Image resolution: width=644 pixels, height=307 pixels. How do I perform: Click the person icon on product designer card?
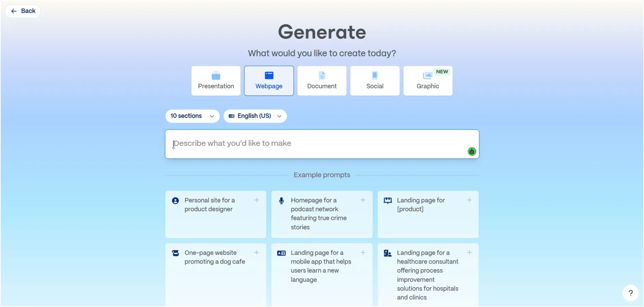pyautogui.click(x=175, y=201)
